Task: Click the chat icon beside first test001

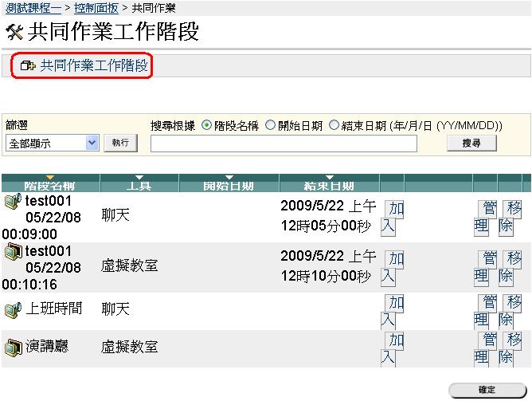Action: (12, 201)
